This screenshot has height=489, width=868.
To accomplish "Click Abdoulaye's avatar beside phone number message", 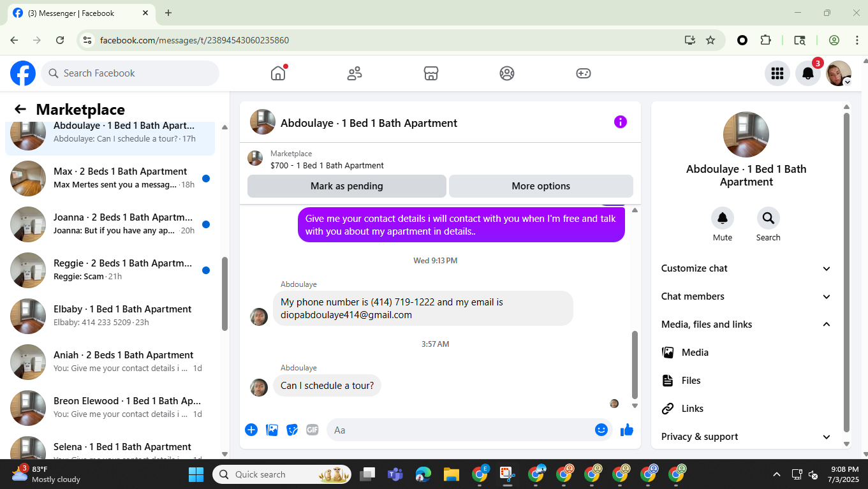I will pyautogui.click(x=259, y=317).
